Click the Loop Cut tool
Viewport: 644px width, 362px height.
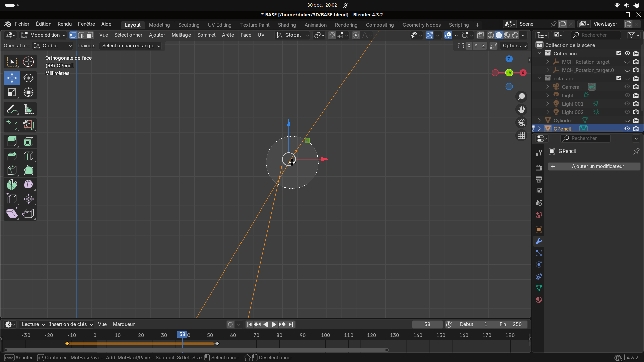point(29,156)
